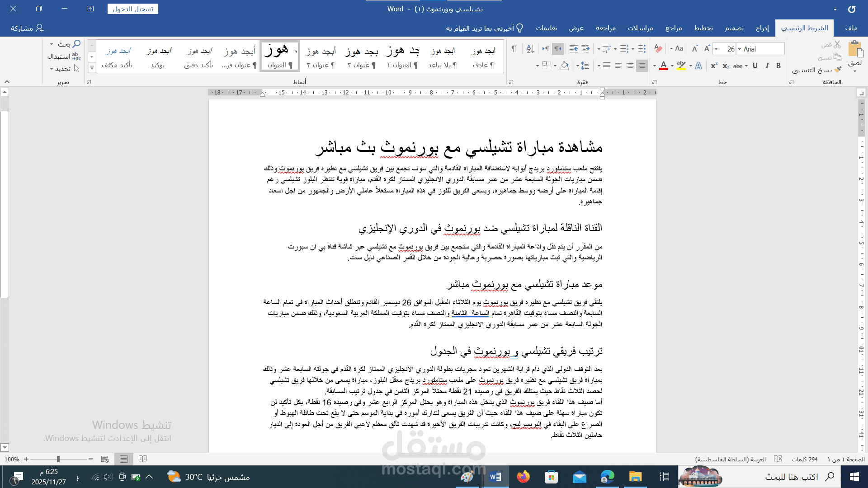The image size is (868, 488).
Task: Set right-to-left text direction
Action: (x=558, y=49)
